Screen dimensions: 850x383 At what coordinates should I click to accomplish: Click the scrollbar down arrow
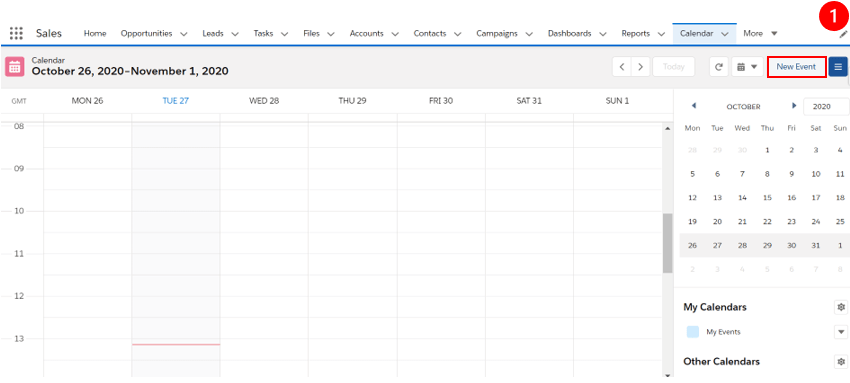(x=667, y=375)
